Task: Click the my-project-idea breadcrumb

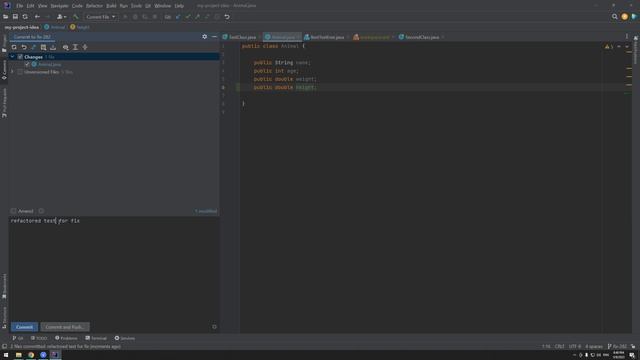Action: tap(22, 27)
